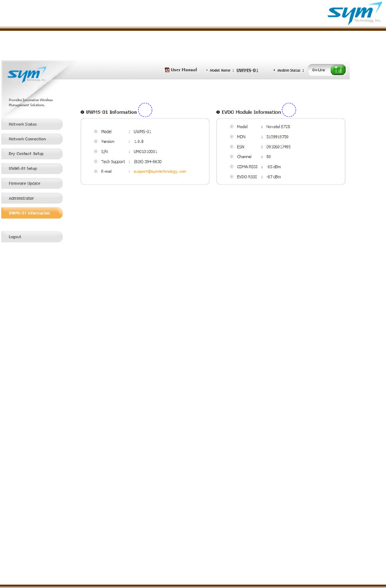Select the Channel value 50
The image size is (386, 588).
269,157
